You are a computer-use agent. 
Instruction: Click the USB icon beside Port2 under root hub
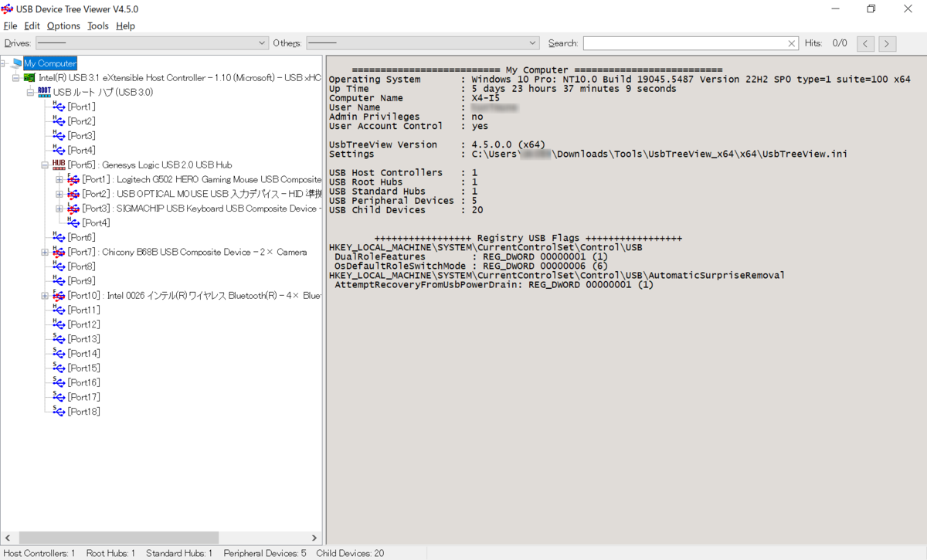coord(59,121)
